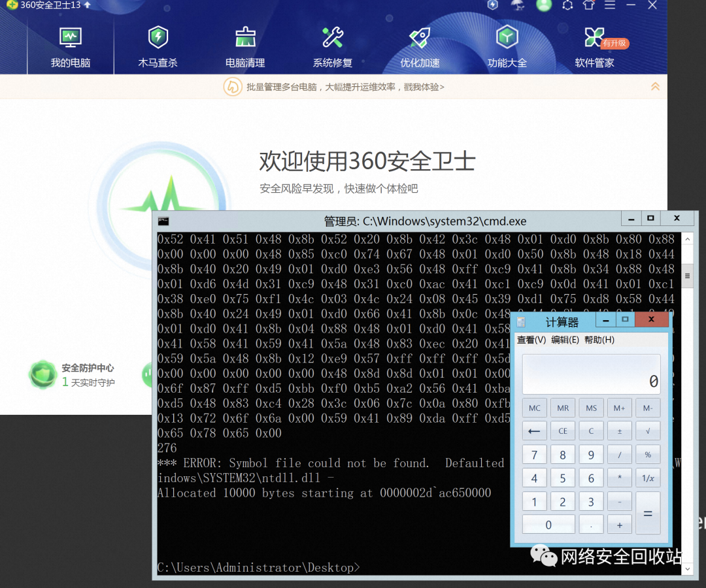
Task: Click calculator backspace arrow button
Action: 535,431
